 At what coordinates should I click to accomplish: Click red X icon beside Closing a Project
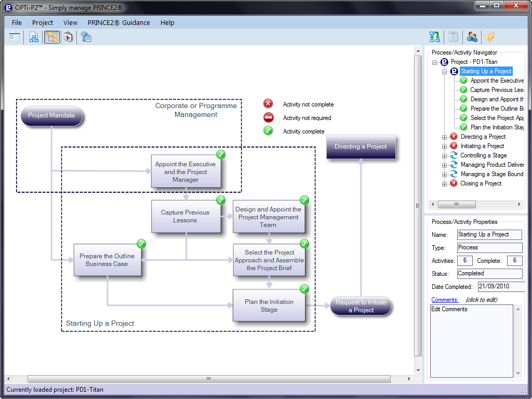[454, 183]
